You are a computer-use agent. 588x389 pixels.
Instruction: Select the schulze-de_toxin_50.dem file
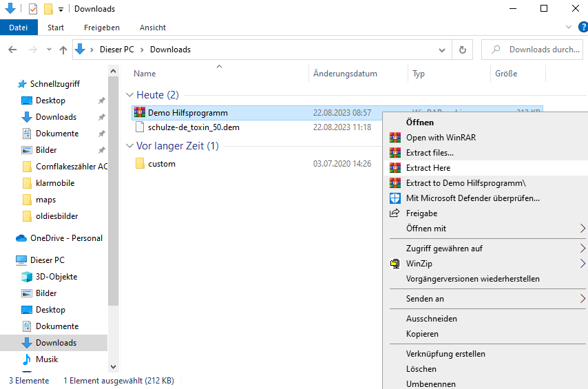[193, 127]
